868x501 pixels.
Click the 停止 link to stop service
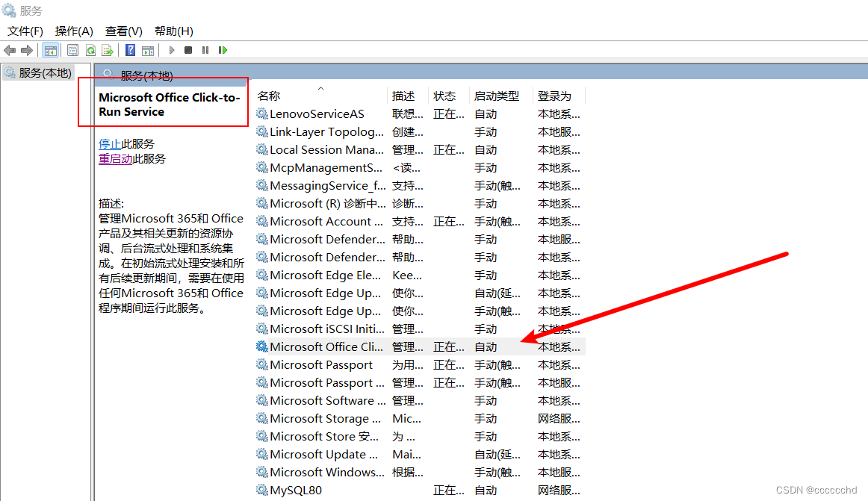110,144
